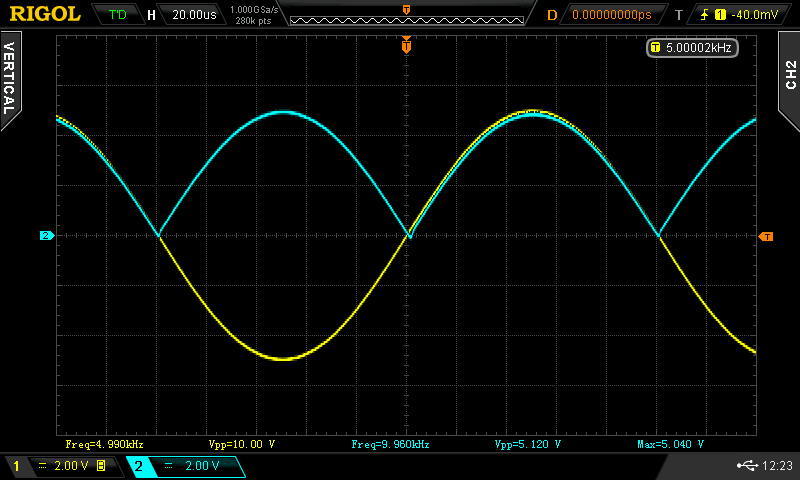Toggle channel 2 at 2.00 V
Screen dimensions: 800x480
click(185, 466)
